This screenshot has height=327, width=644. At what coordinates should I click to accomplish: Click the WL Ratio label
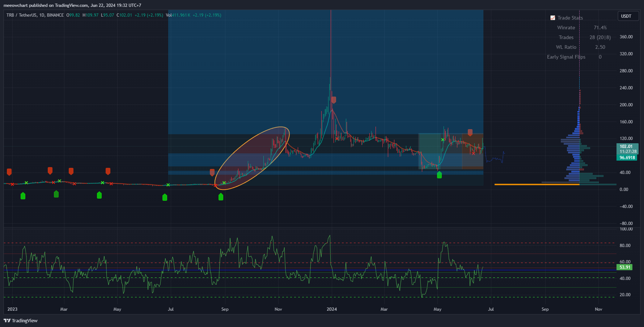point(566,47)
